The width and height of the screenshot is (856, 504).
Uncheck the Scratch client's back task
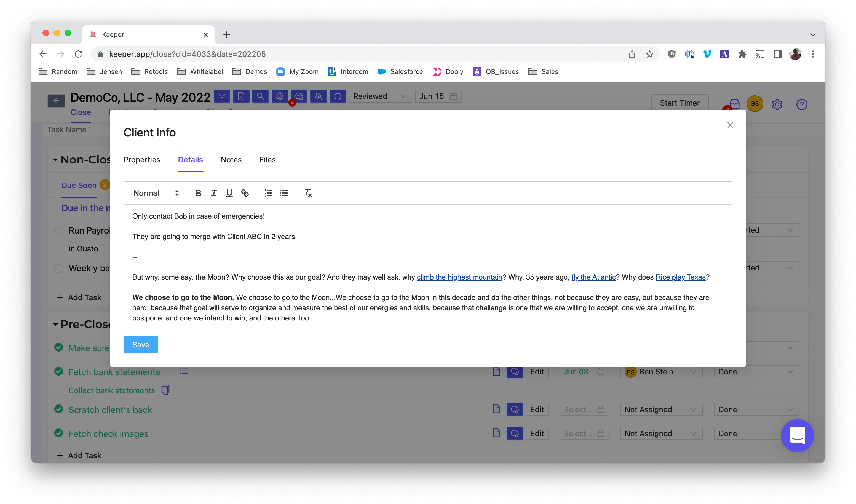(x=59, y=409)
